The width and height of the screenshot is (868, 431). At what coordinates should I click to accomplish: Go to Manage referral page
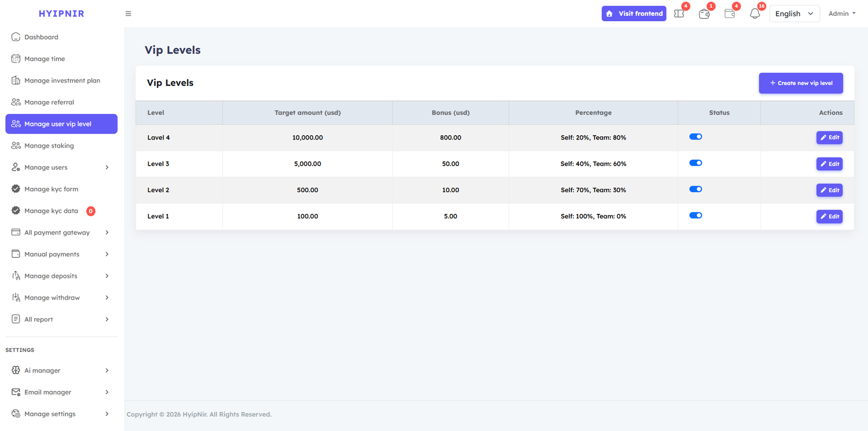click(x=49, y=102)
